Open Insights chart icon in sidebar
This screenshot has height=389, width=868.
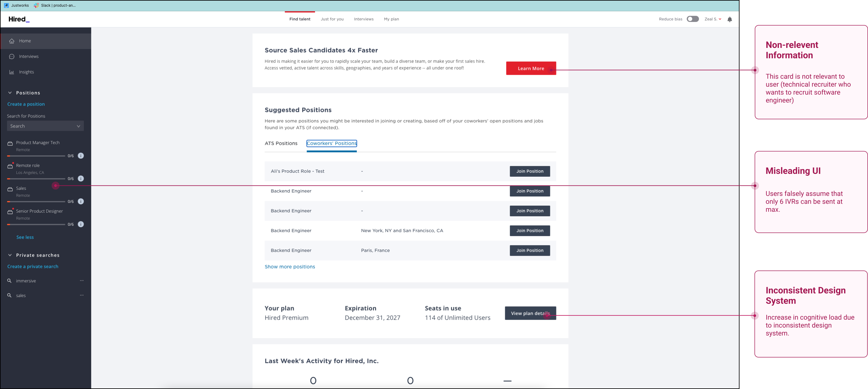[12, 72]
